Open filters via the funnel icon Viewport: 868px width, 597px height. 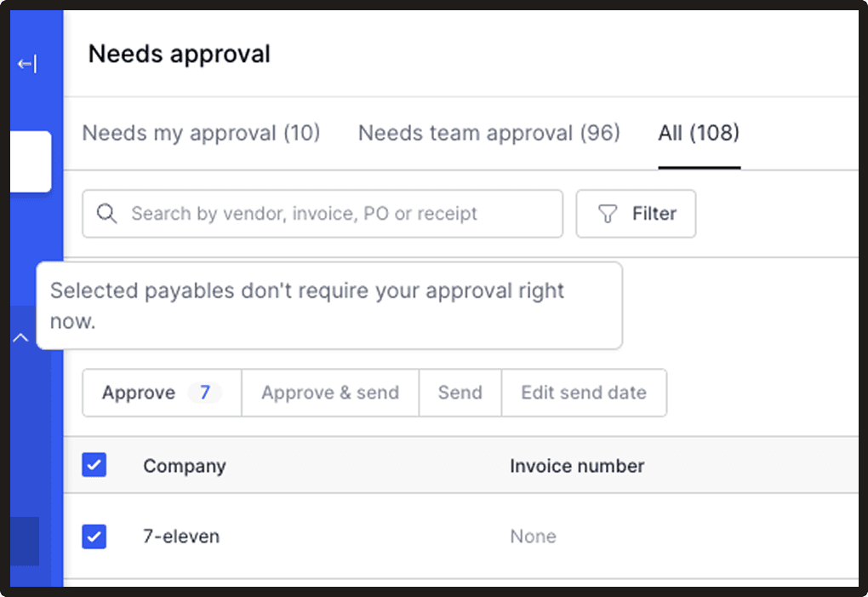tap(607, 214)
